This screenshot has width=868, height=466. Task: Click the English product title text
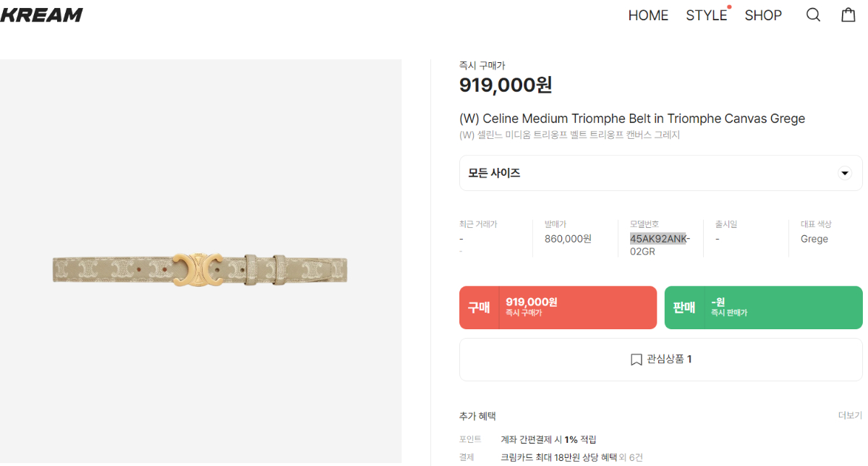click(631, 119)
